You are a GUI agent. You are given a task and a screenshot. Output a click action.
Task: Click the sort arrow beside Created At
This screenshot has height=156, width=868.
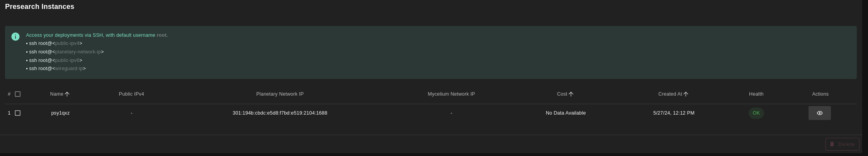(x=686, y=94)
